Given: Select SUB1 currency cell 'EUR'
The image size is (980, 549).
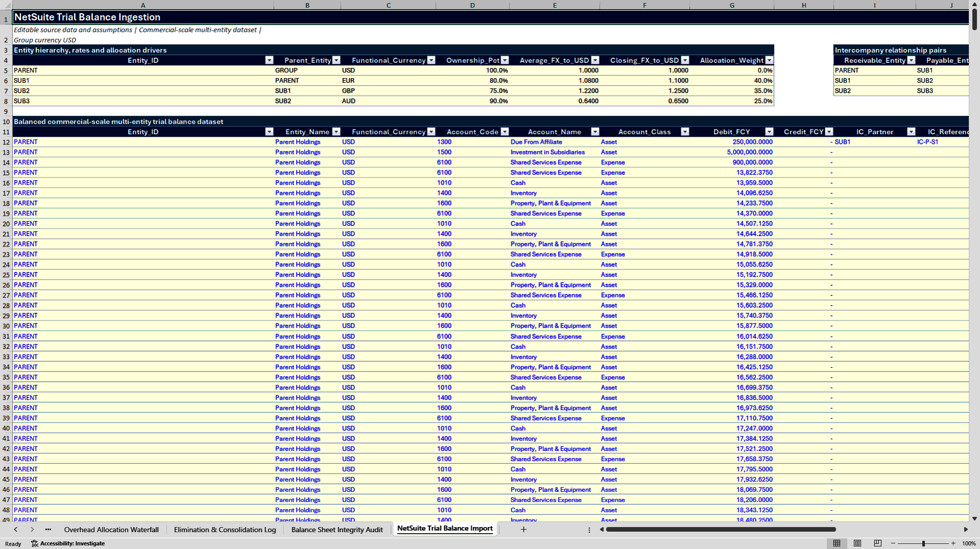Looking at the screenshot, I should point(388,81).
